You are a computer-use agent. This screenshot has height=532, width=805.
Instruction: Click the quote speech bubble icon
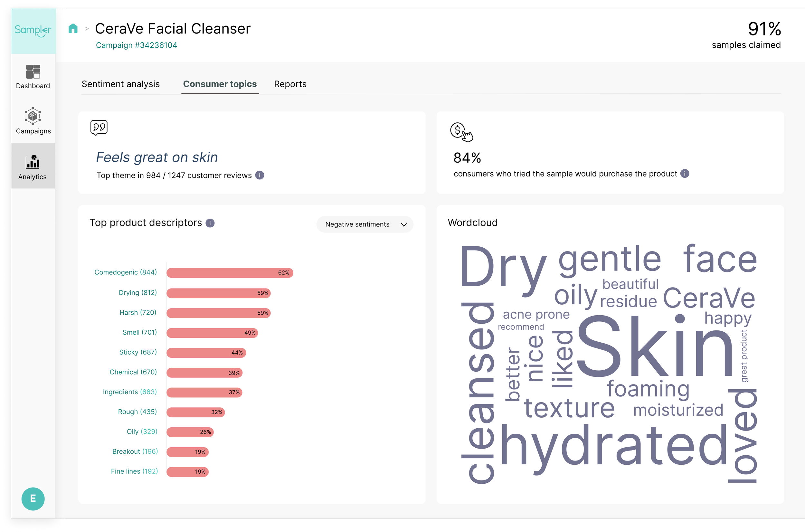[x=99, y=128]
